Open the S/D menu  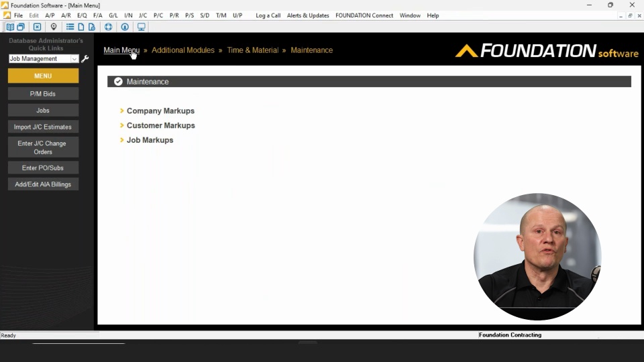pyautogui.click(x=205, y=15)
